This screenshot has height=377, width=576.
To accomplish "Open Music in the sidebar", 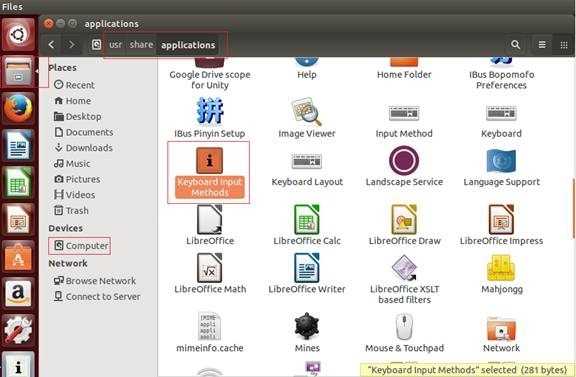I will (x=72, y=164).
